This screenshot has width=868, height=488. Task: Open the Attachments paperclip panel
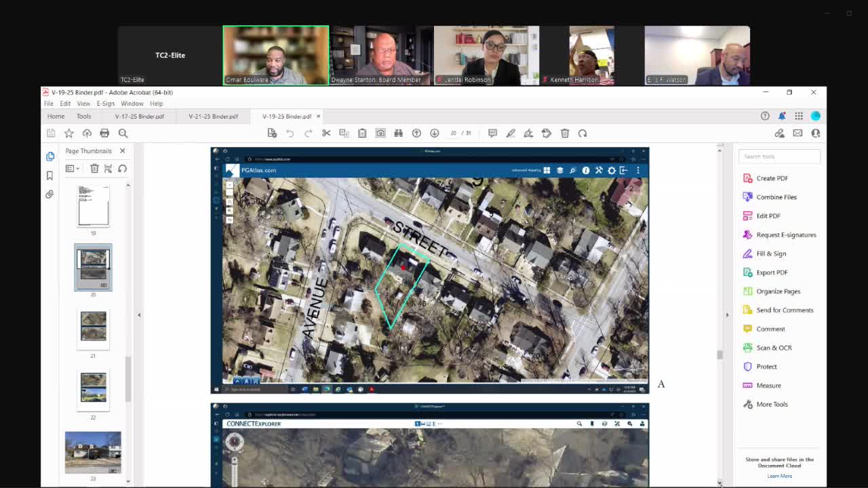tap(50, 195)
